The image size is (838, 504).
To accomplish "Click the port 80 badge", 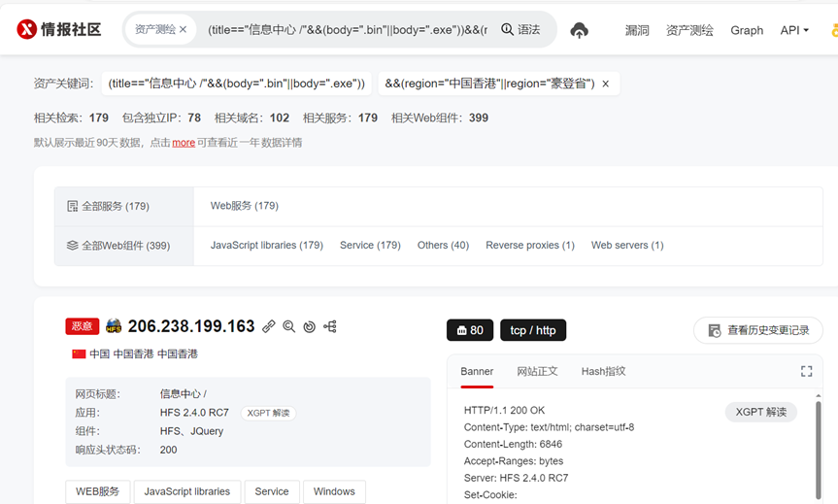I will 470,330.
